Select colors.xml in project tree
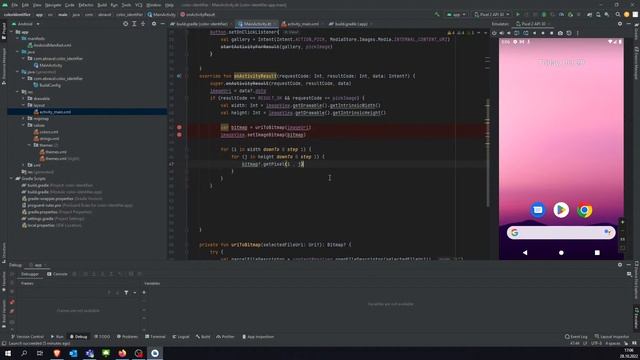The width and height of the screenshot is (640, 360). click(46, 132)
